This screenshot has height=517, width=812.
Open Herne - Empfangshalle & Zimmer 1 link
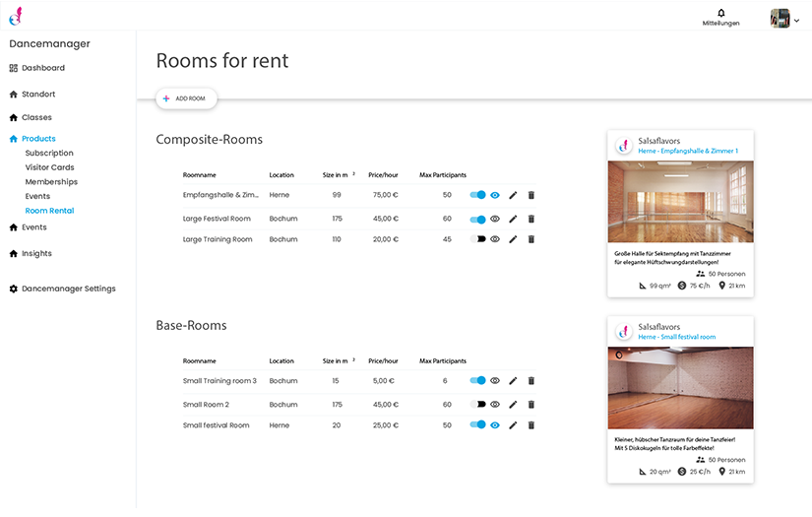click(x=688, y=152)
